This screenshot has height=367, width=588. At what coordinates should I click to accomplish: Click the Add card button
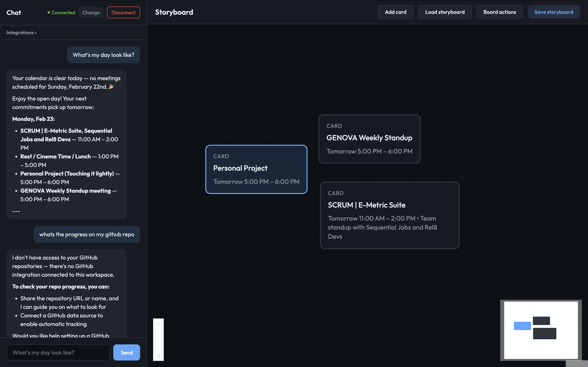click(395, 12)
